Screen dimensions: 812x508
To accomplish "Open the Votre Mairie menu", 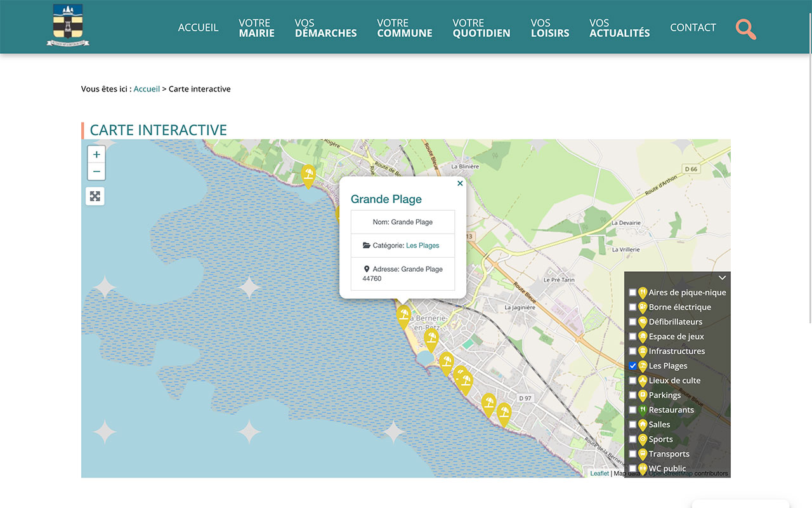I will tap(257, 28).
